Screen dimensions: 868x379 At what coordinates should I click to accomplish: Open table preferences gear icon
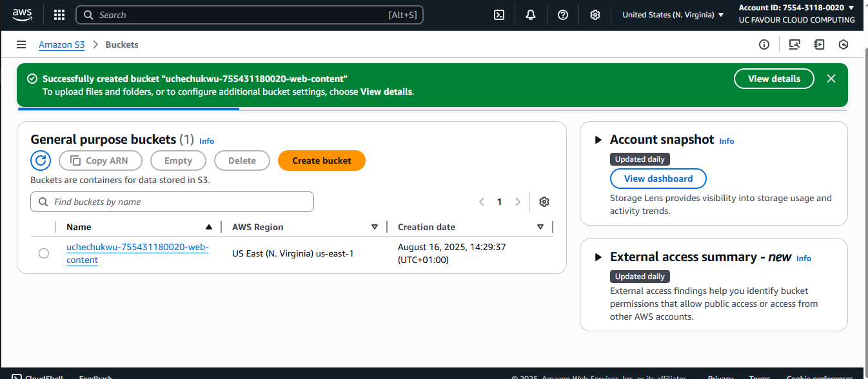click(x=544, y=202)
